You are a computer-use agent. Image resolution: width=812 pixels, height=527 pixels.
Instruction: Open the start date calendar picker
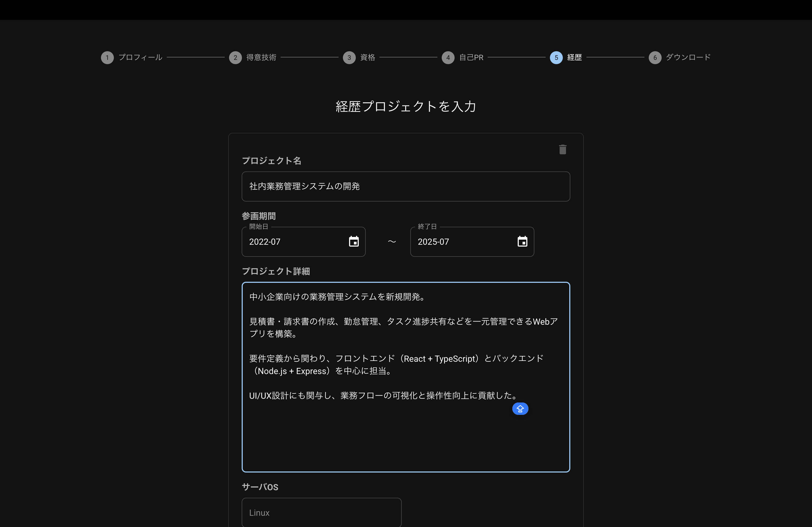(354, 241)
